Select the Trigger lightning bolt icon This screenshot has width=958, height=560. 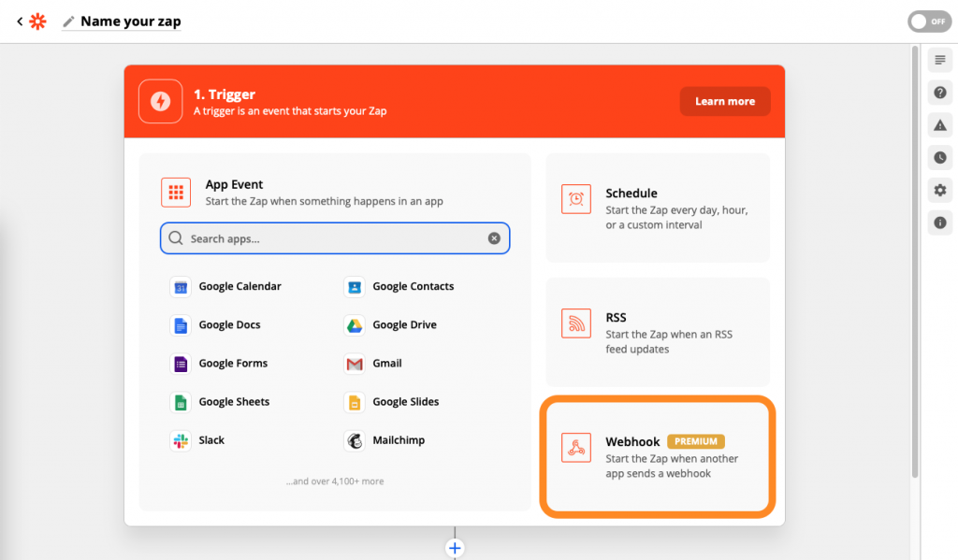(x=161, y=101)
